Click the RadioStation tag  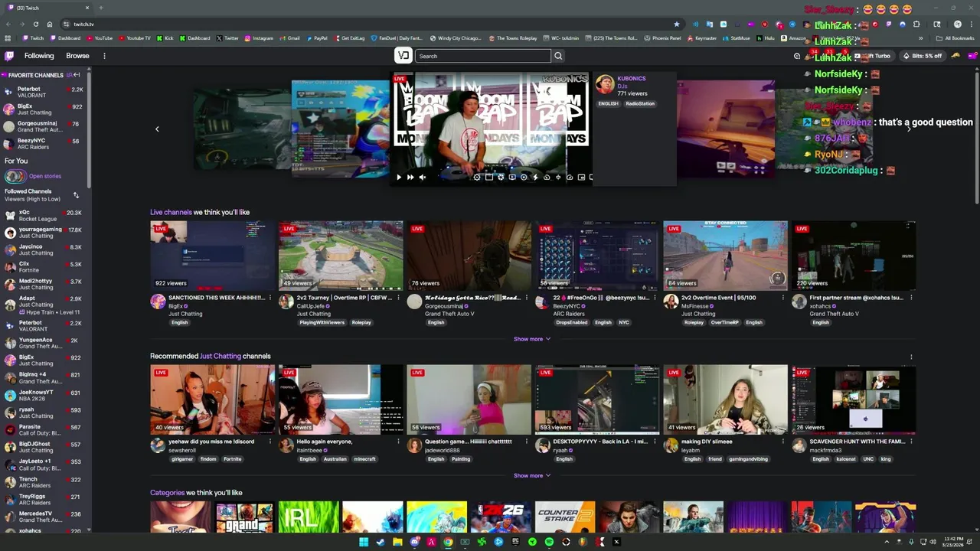[x=640, y=103]
